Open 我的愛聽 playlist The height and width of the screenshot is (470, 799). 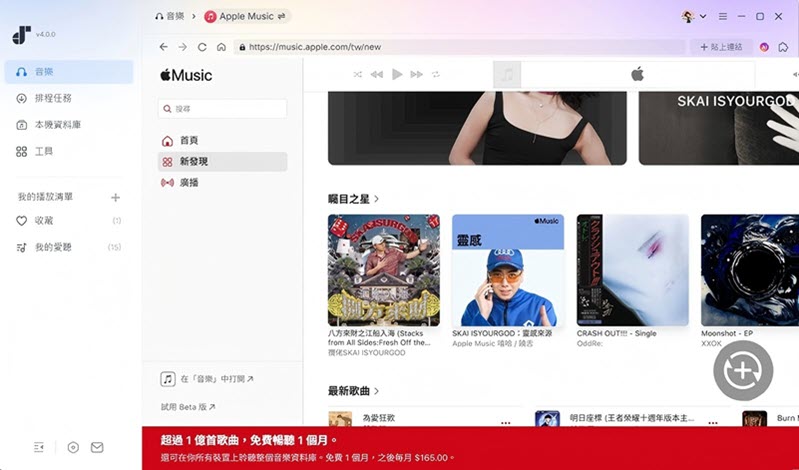click(69, 247)
